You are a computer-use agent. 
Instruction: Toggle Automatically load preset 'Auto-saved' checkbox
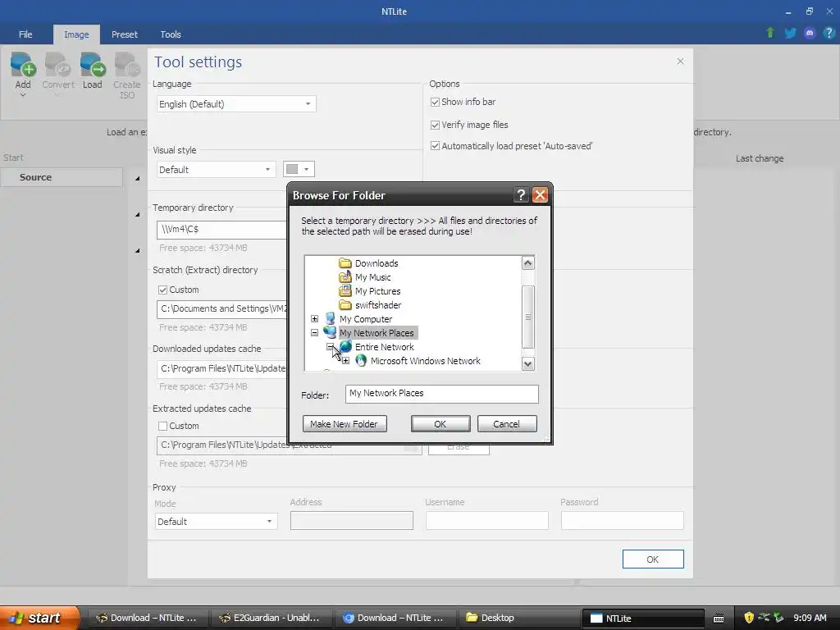point(435,146)
